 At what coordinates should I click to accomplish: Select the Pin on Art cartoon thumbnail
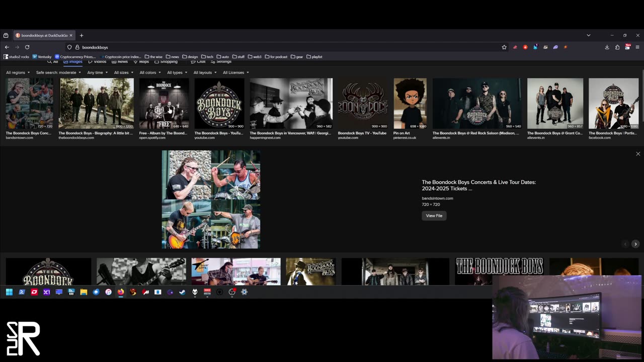coord(410,104)
